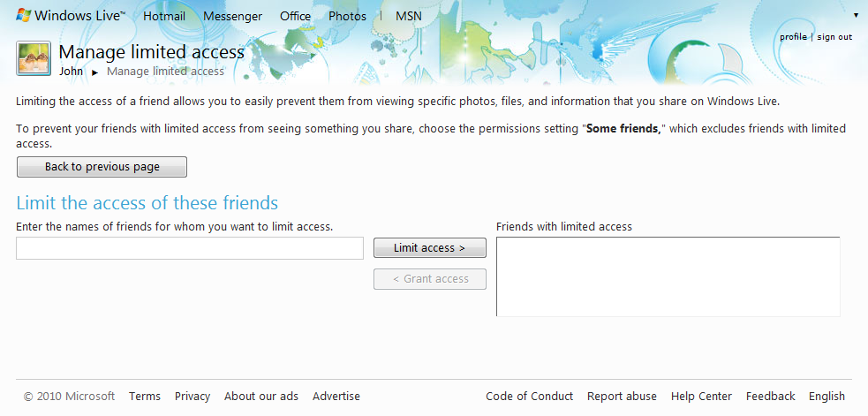Screen dimensions: 868x416
Task: Open Hotmail from the top navigation
Action: pos(164,16)
